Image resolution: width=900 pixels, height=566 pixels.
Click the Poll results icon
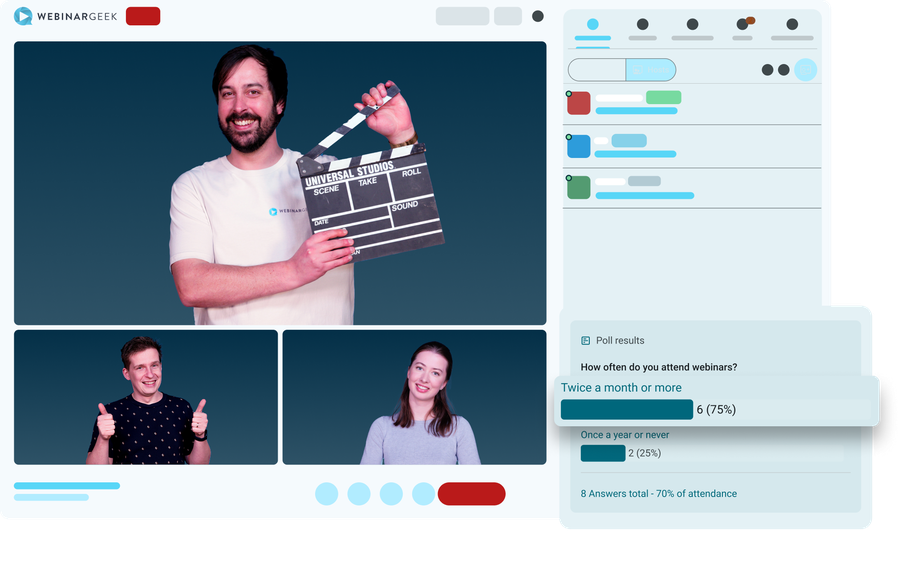click(585, 340)
